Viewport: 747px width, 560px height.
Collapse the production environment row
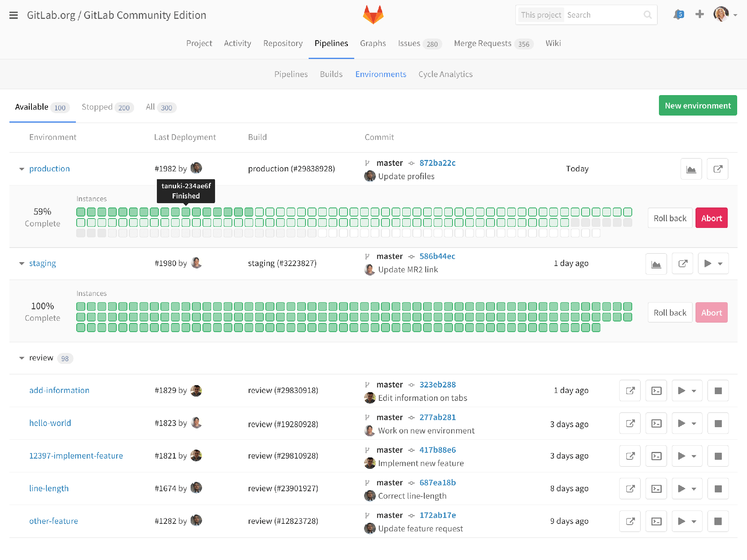pos(22,169)
